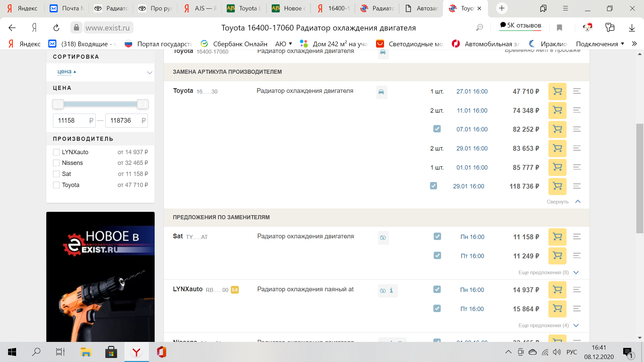Toggle the checkmark on the 82 252 ₽ row
This screenshot has width=644, height=362.
click(437, 129)
